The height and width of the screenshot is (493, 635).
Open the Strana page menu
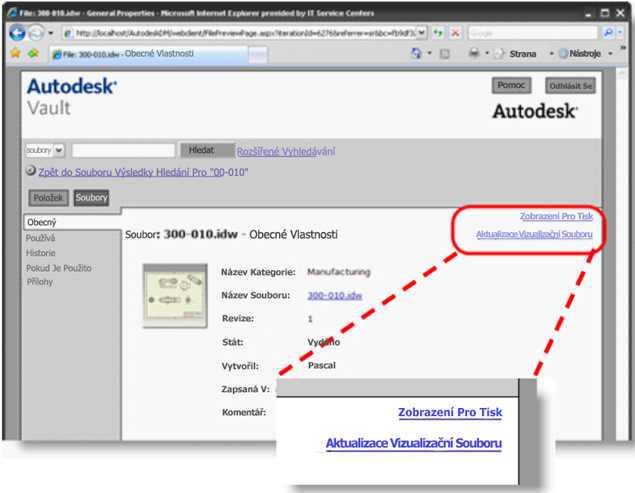pos(524,53)
